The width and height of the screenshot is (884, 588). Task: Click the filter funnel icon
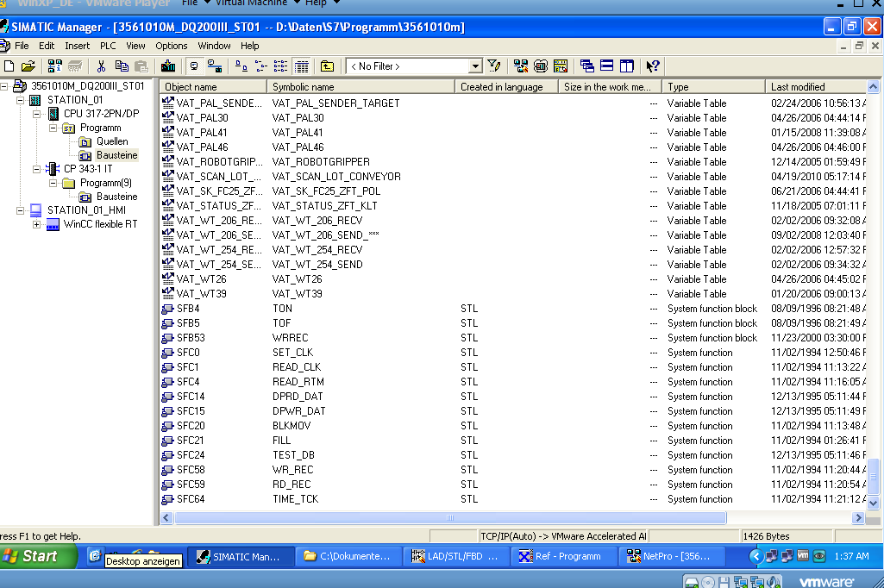(x=494, y=66)
